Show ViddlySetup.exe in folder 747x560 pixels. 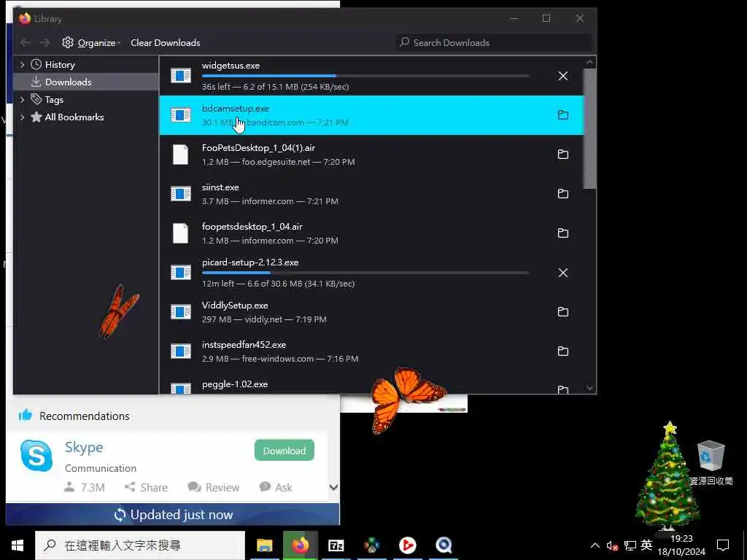point(562,312)
